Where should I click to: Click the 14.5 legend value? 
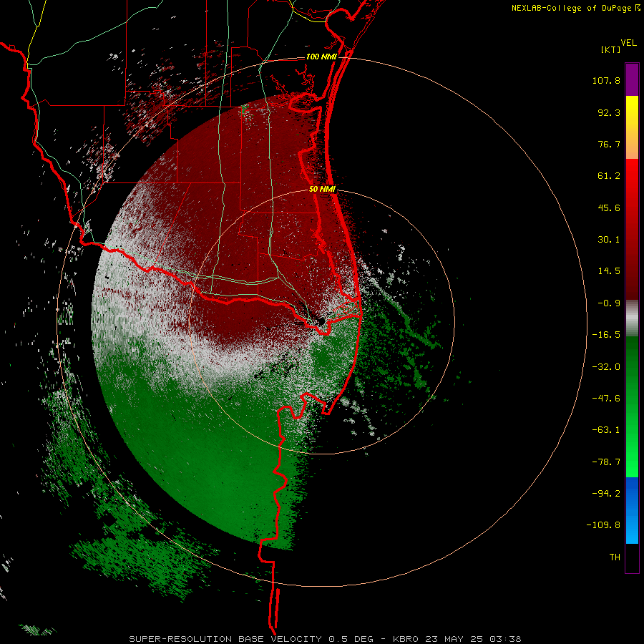(609, 271)
